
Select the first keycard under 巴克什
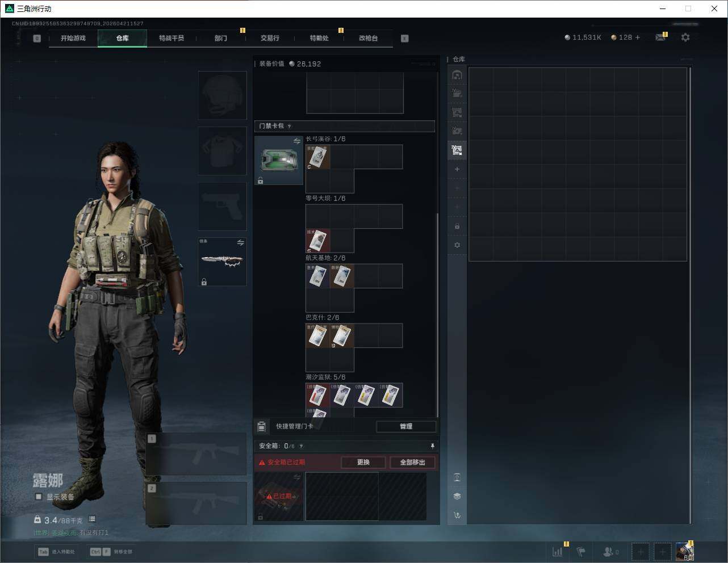pyautogui.click(x=318, y=335)
